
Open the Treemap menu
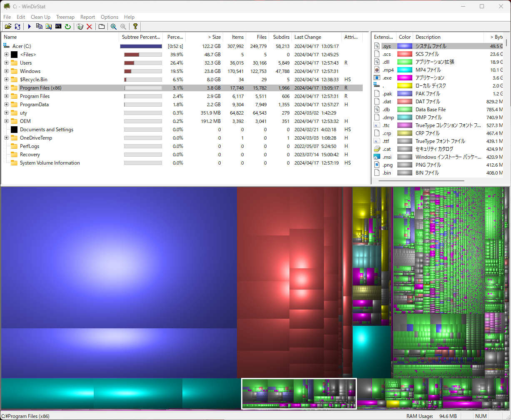(65, 17)
